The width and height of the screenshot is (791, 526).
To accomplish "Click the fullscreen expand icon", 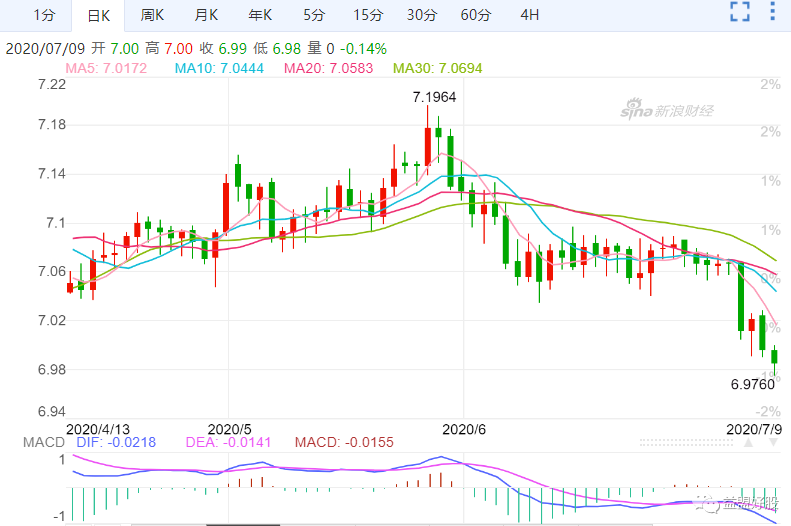I will tap(739, 13).
